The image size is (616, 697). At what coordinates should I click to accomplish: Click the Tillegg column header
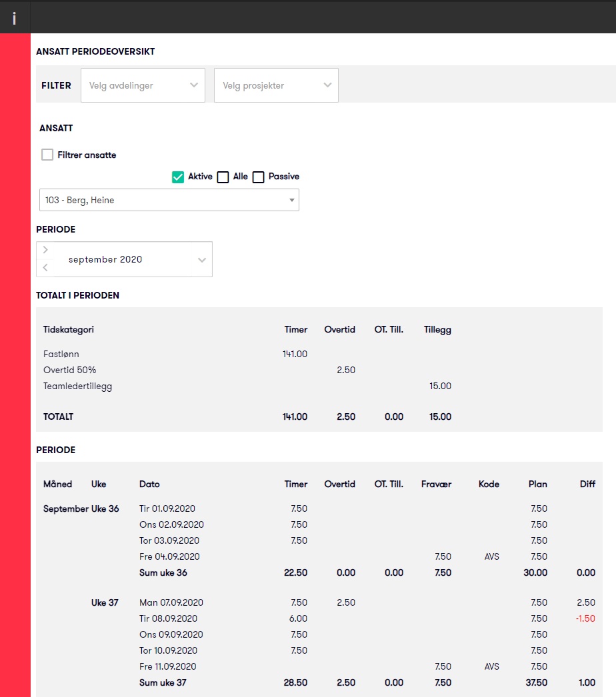[x=437, y=329]
